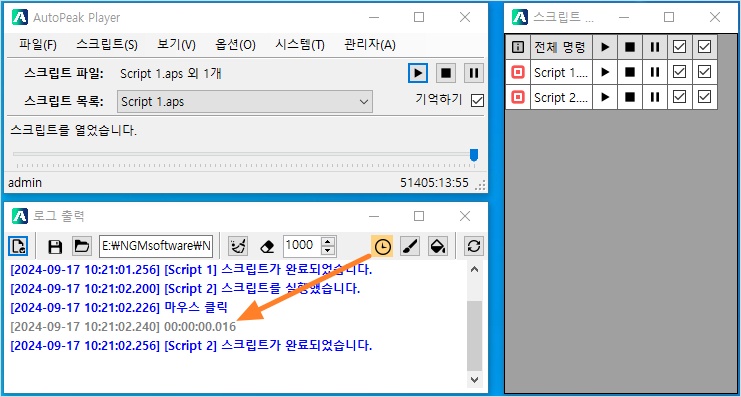
Task: Click the AutoPeak Player title bar app icon
Action: 20,17
